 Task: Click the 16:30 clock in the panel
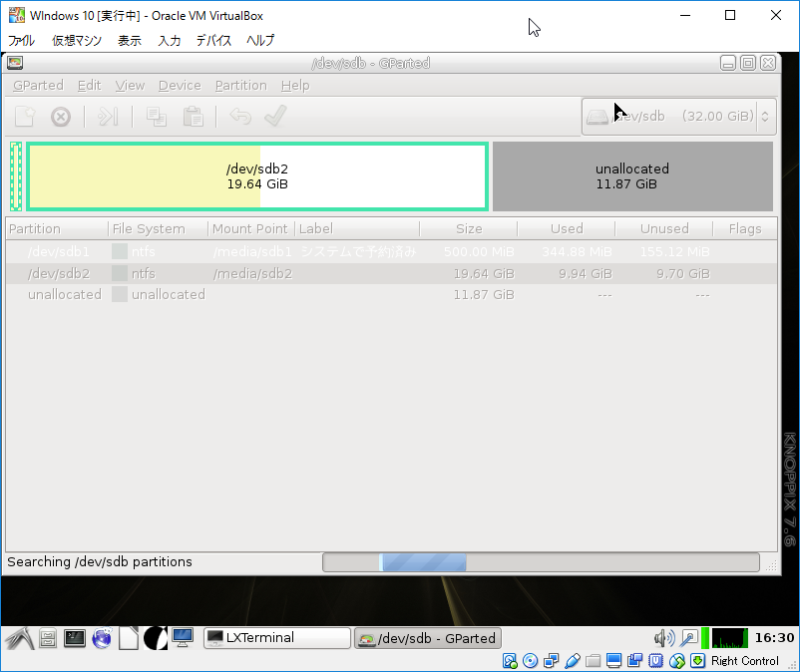pyautogui.click(x=774, y=638)
